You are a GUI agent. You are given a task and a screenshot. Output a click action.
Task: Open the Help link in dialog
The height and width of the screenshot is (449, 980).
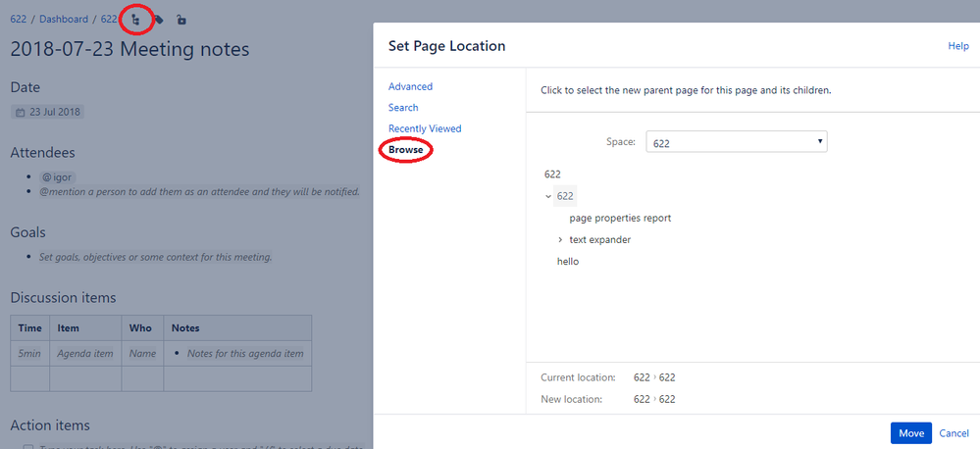click(958, 46)
